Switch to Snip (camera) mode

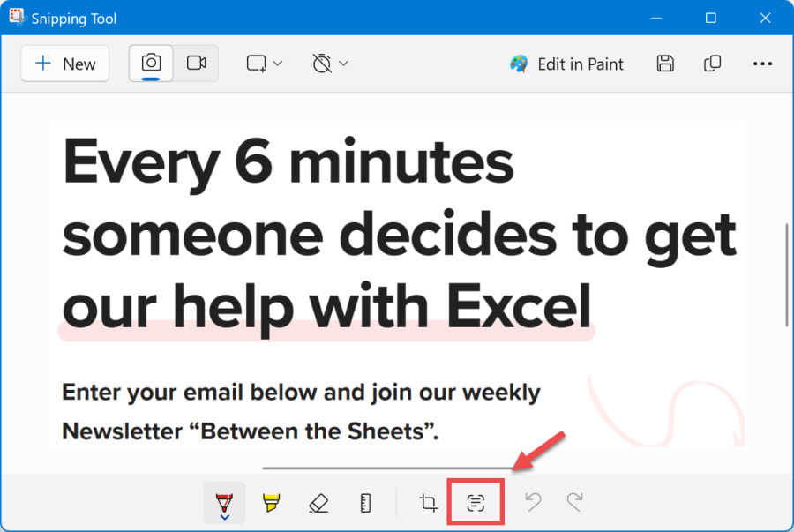click(152, 64)
